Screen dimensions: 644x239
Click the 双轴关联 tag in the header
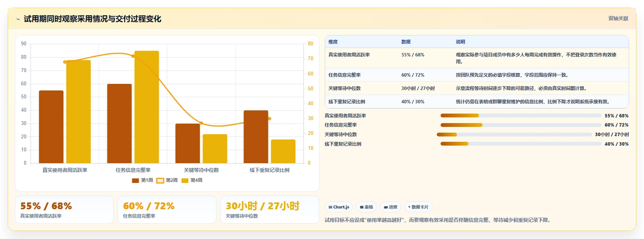[x=618, y=18]
